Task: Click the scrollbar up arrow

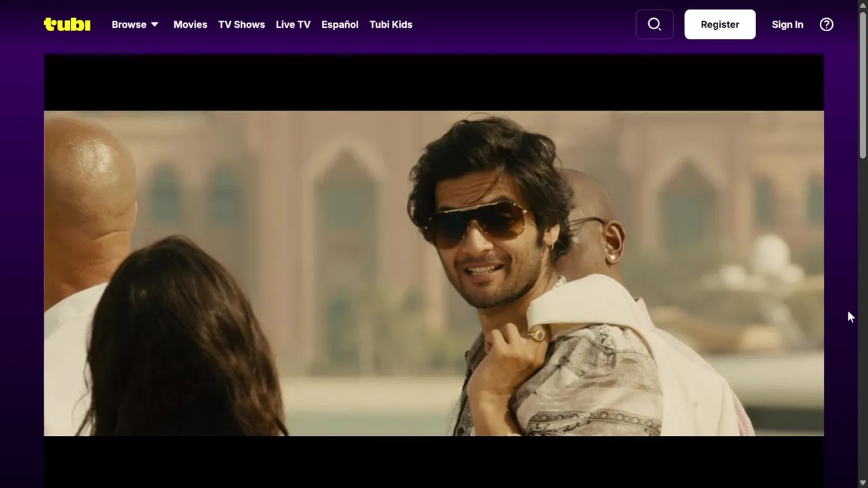Action: pyautogui.click(x=863, y=5)
